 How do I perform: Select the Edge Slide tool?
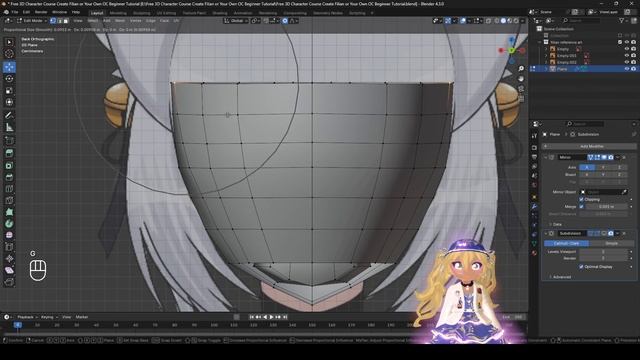click(9, 247)
